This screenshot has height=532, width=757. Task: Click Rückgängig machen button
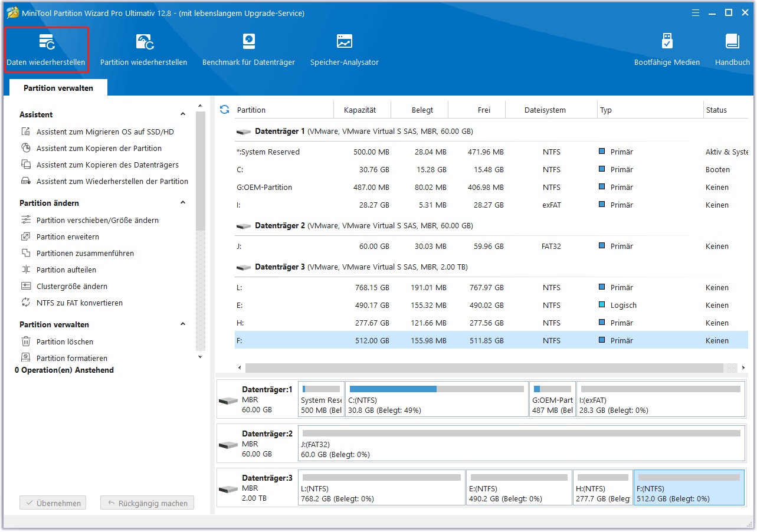pos(147,504)
